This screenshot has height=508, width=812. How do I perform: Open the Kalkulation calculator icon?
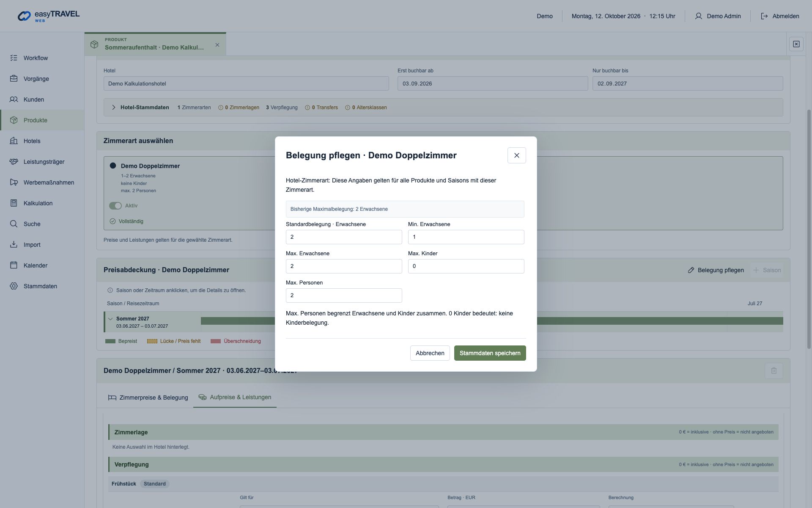click(x=14, y=203)
